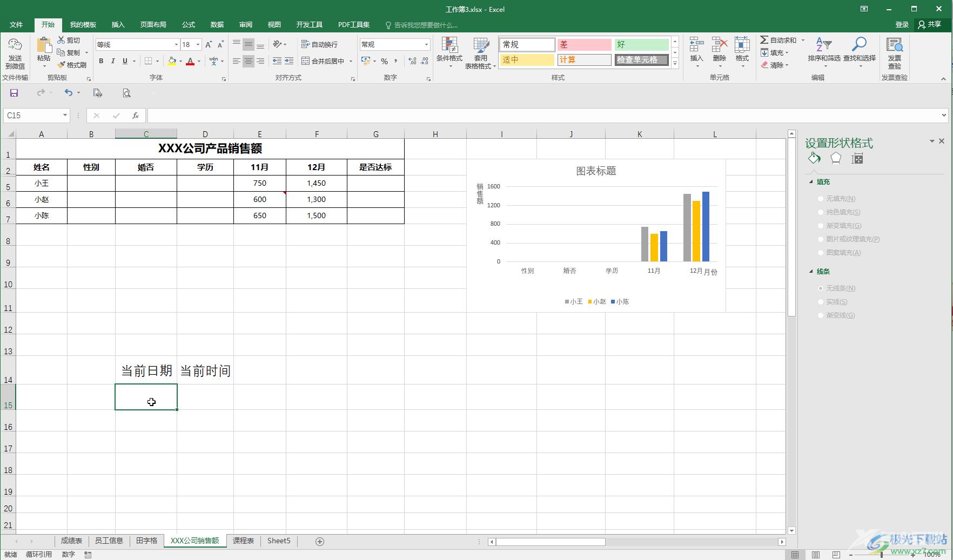Pick the fill color bucket swatch

pos(172,61)
